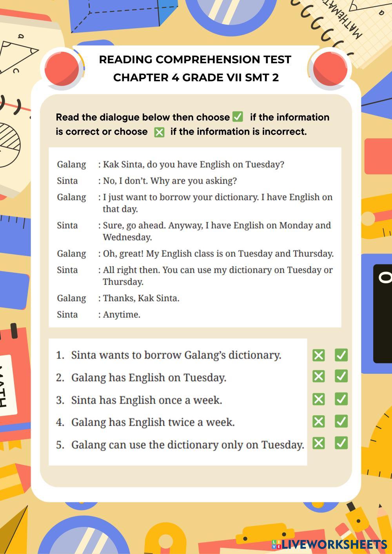The image size is (392, 554).
Task: Click the example X icon in instructions
Action: point(159,132)
